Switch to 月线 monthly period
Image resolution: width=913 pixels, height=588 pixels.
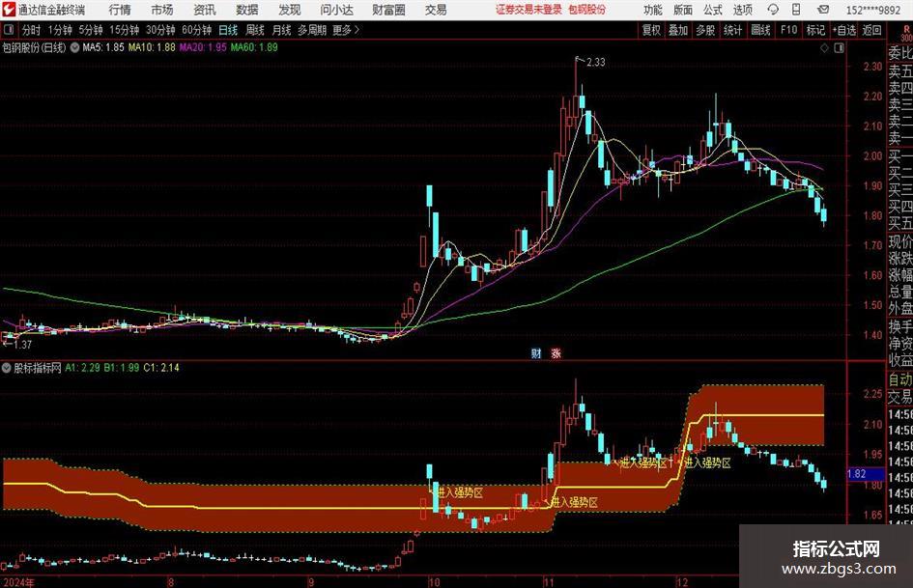tap(282, 30)
